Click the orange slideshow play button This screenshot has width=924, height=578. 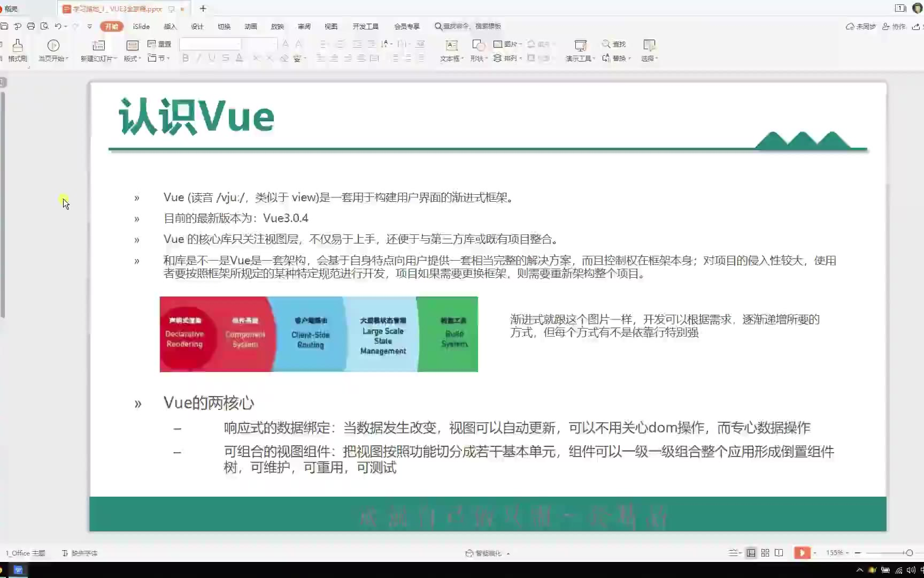click(x=802, y=553)
